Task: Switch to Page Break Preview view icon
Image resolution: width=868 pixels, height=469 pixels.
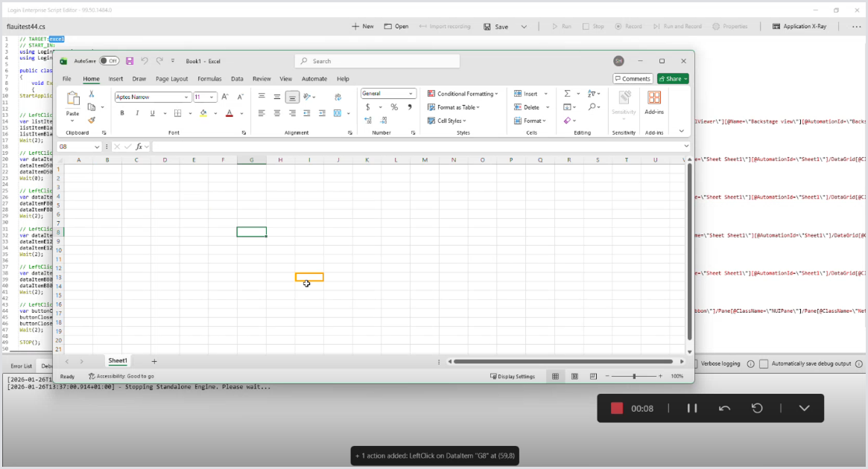Action: [x=593, y=377]
